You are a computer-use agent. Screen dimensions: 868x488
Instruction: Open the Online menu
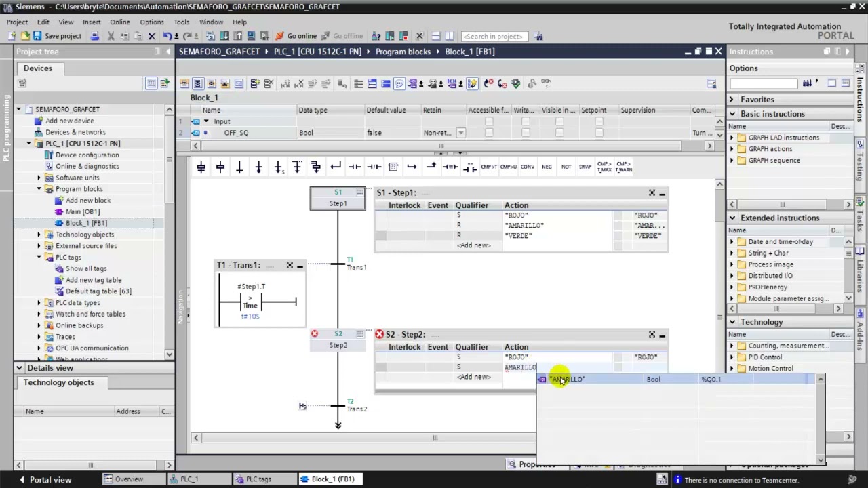coord(120,22)
